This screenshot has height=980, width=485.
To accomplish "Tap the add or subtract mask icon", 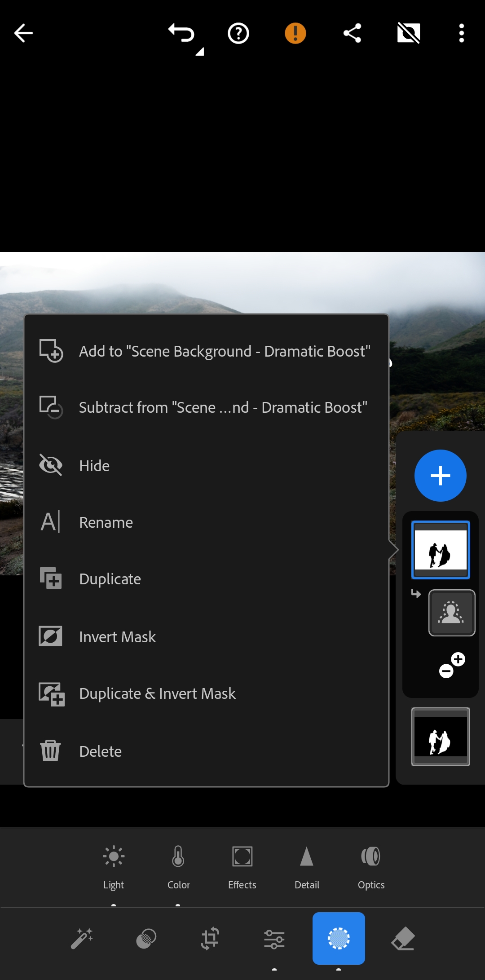I will coord(452,665).
